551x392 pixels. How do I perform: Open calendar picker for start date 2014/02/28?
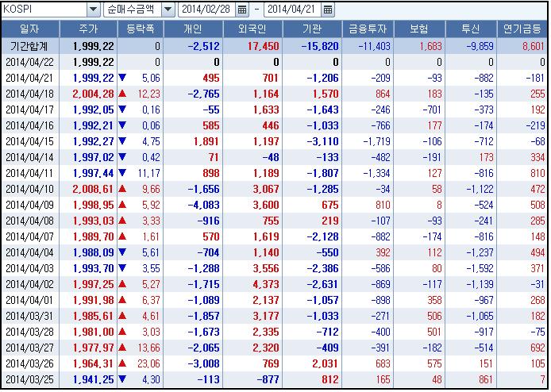(x=242, y=10)
